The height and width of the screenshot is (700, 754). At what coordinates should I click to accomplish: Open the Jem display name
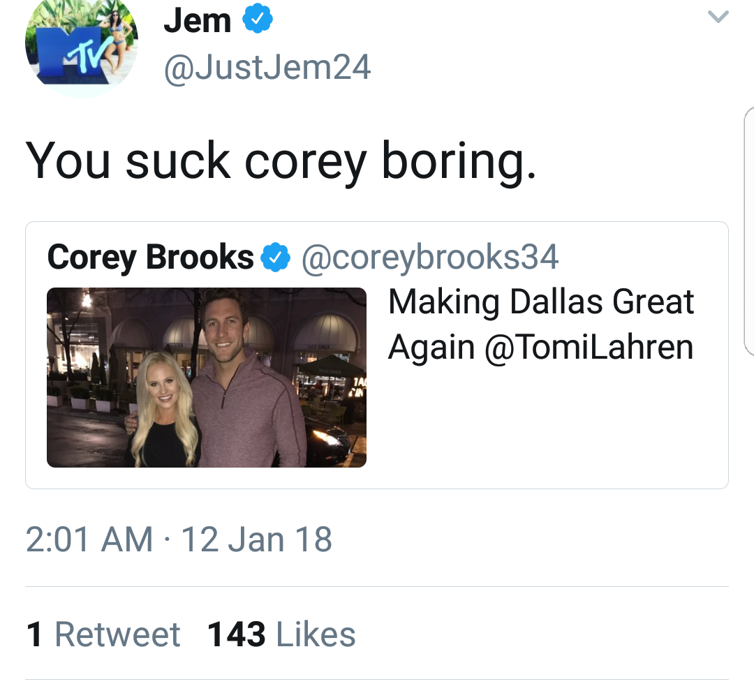pyautogui.click(x=197, y=21)
